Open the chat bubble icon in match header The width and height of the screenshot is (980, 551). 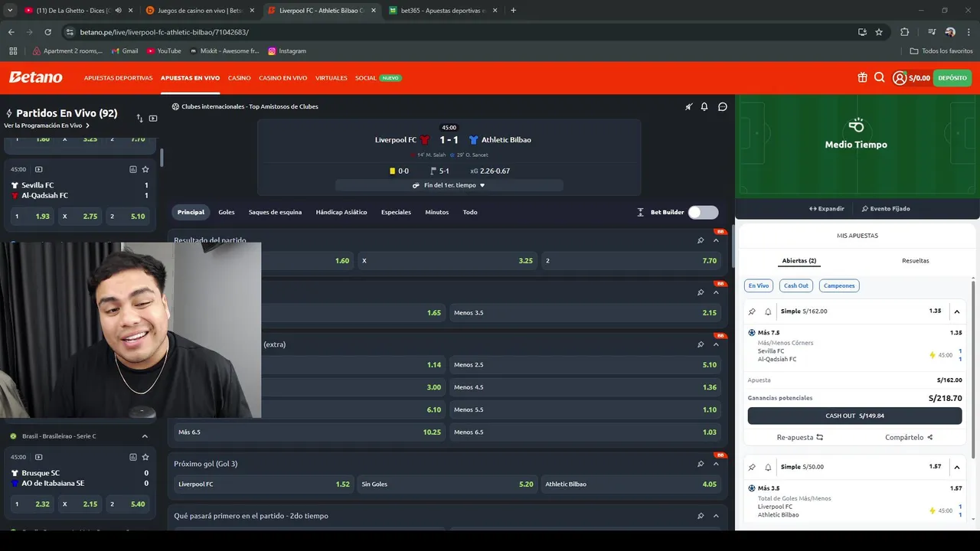[722, 106]
